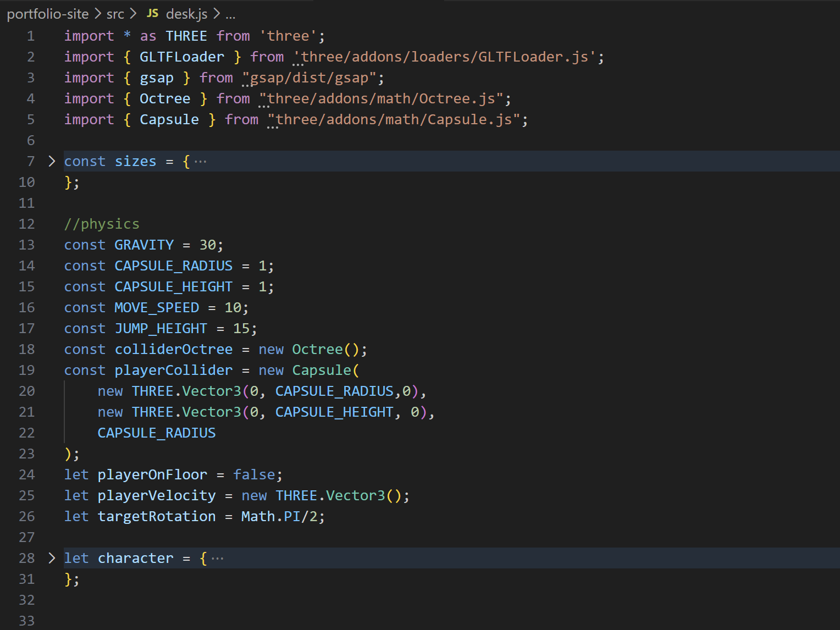Open the portfolio-site breadcrumb folder
Image resolution: width=840 pixels, height=630 pixels.
[x=47, y=14]
